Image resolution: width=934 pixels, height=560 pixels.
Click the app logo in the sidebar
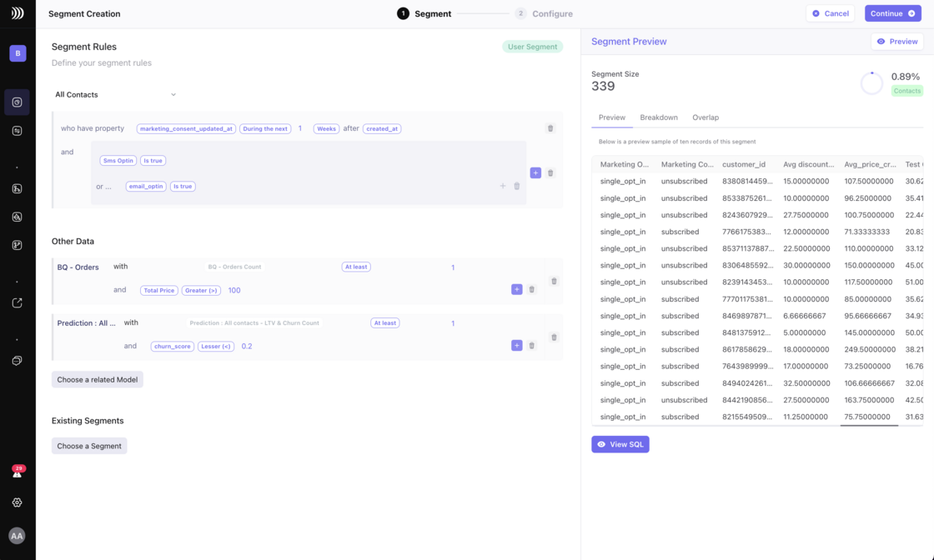click(18, 13)
